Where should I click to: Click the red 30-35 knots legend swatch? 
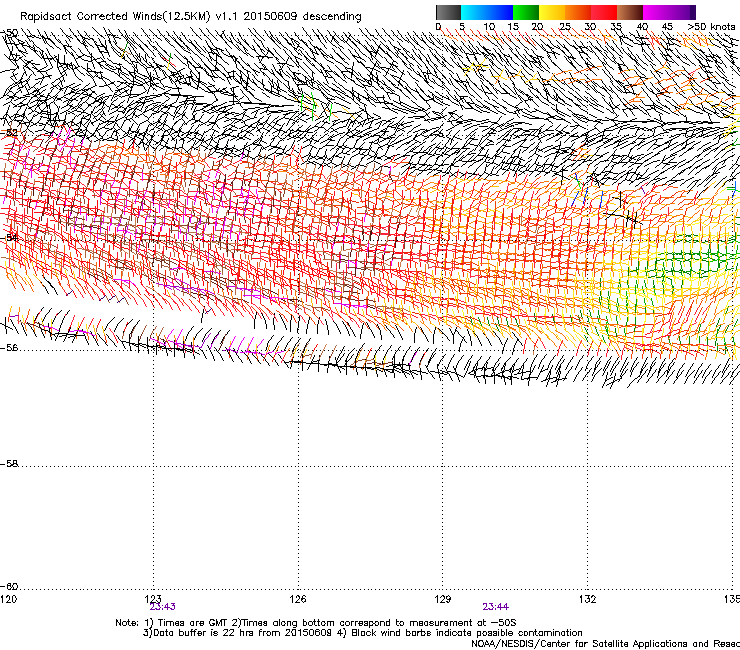[604, 12]
